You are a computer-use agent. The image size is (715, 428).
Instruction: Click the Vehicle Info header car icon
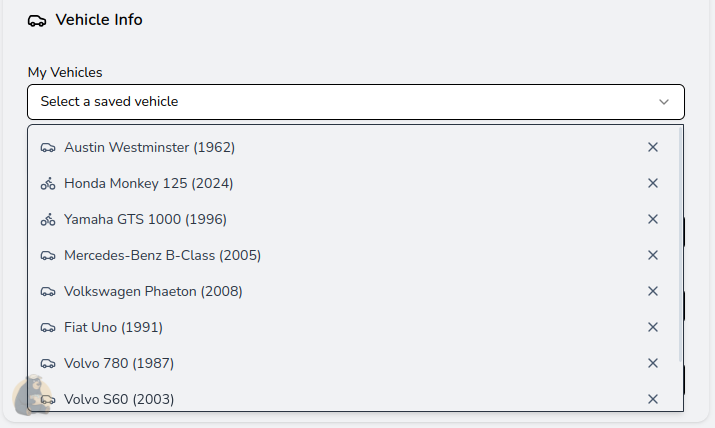click(37, 21)
